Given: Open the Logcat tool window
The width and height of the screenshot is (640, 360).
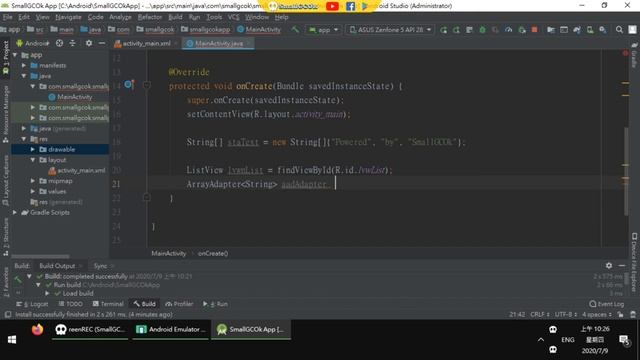Looking at the screenshot, I should 32,304.
